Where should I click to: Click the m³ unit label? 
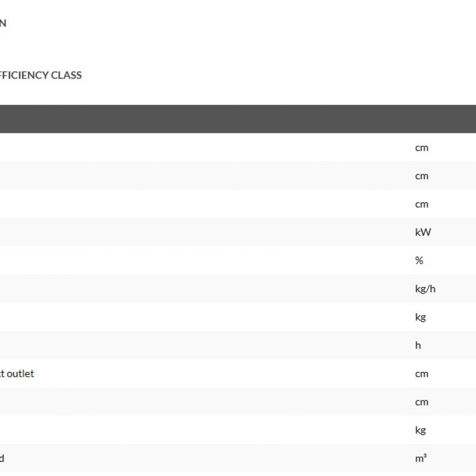421,458
